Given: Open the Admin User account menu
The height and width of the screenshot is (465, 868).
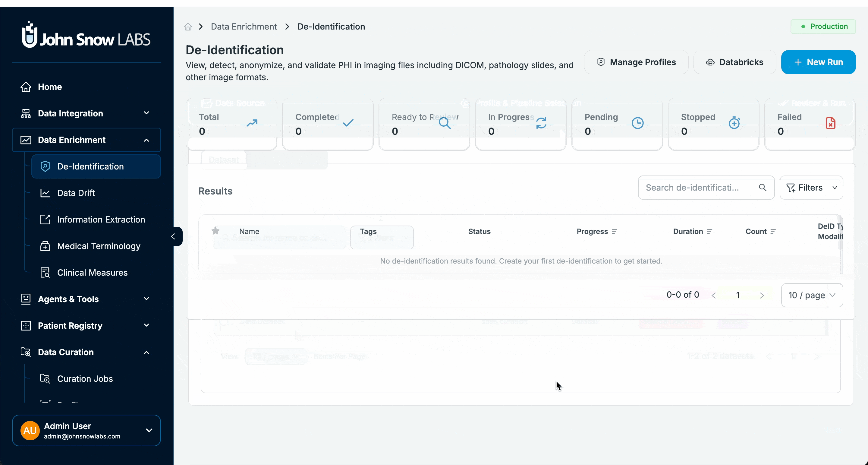Looking at the screenshot, I should [86, 431].
